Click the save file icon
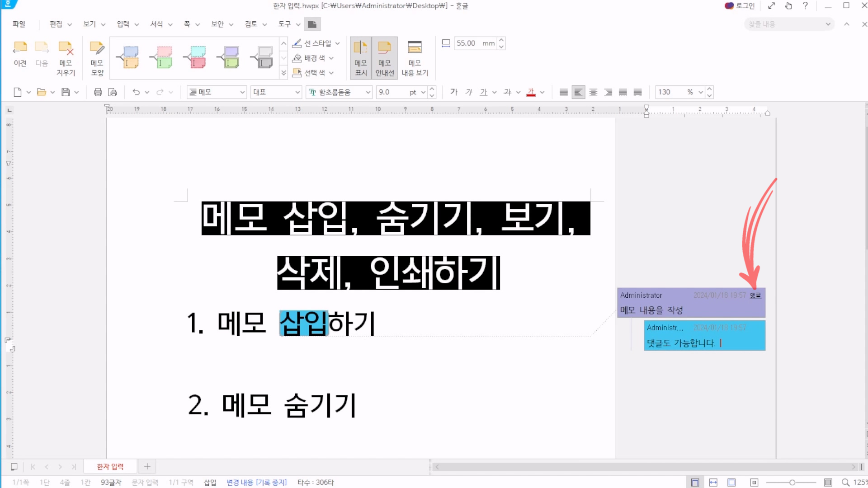The image size is (868, 488). [66, 92]
